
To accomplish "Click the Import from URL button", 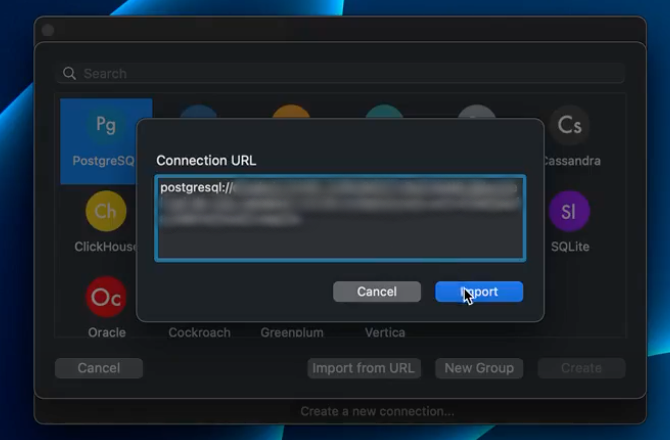I will [x=364, y=368].
